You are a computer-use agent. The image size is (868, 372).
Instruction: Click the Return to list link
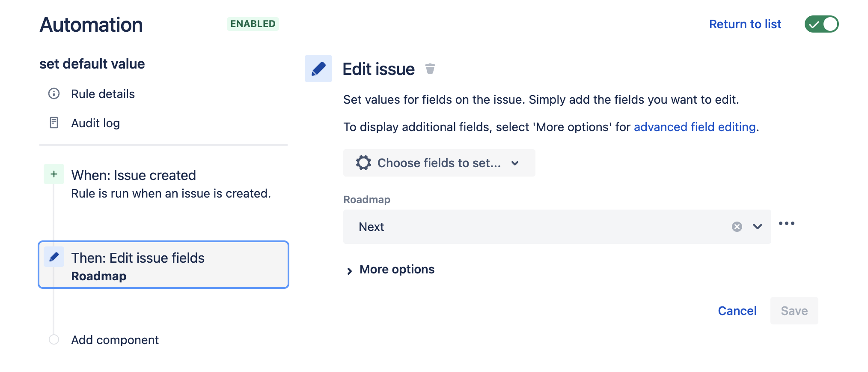pos(745,24)
